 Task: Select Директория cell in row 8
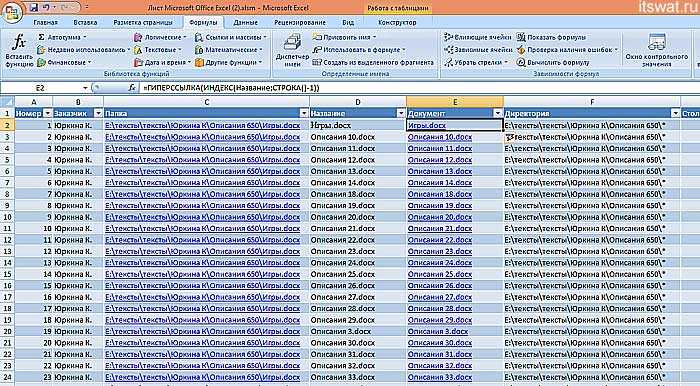(x=592, y=194)
